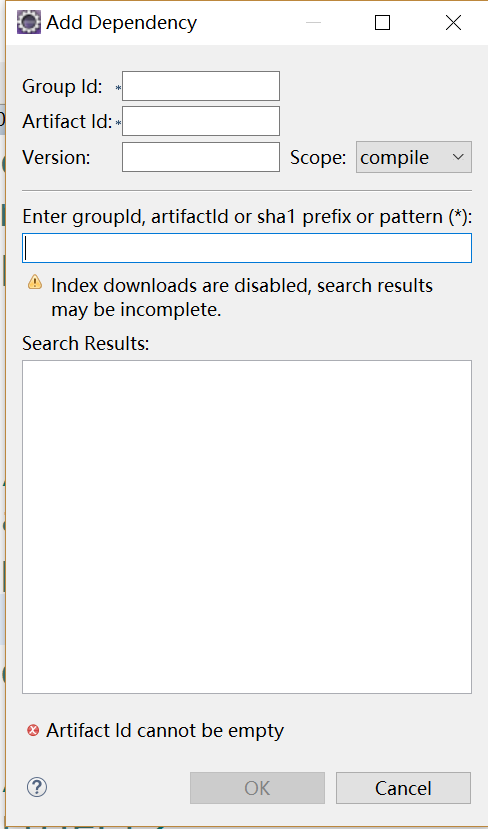The width and height of the screenshot is (488, 829).
Task: Focus the Artifact Id text field
Action: 201,121
